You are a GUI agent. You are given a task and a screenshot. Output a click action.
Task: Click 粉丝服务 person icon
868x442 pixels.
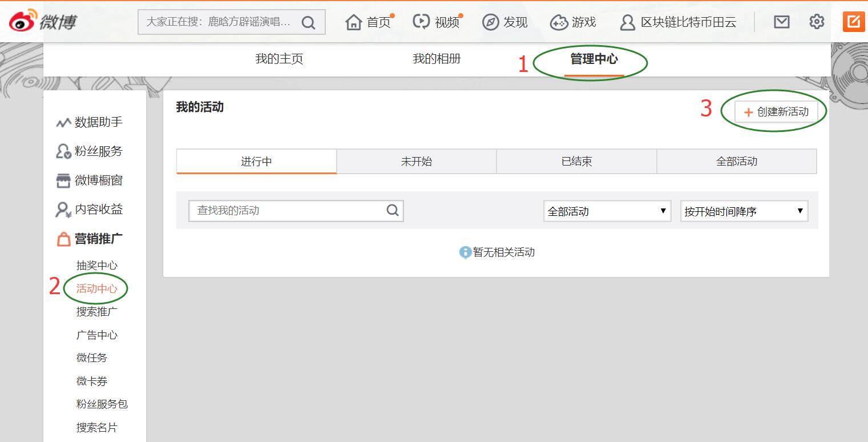(x=63, y=151)
